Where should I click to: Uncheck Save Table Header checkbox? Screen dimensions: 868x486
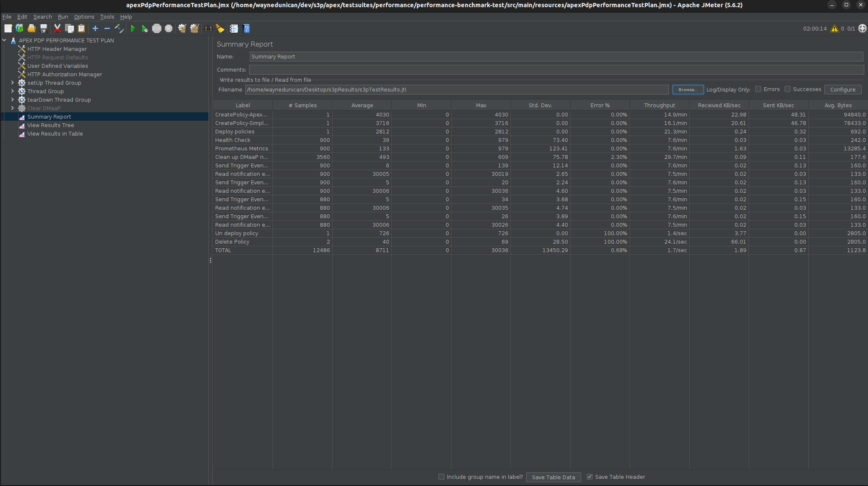[x=590, y=477]
